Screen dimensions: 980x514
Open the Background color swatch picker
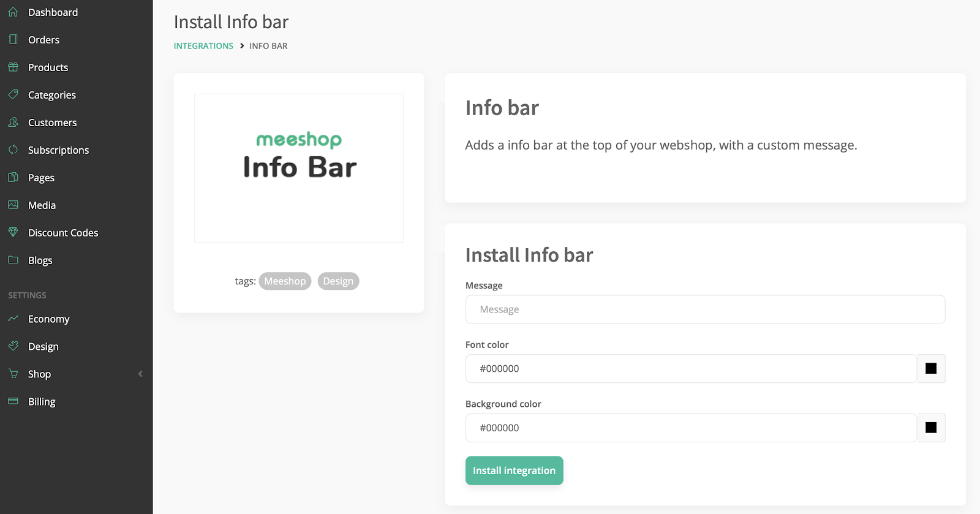931,428
